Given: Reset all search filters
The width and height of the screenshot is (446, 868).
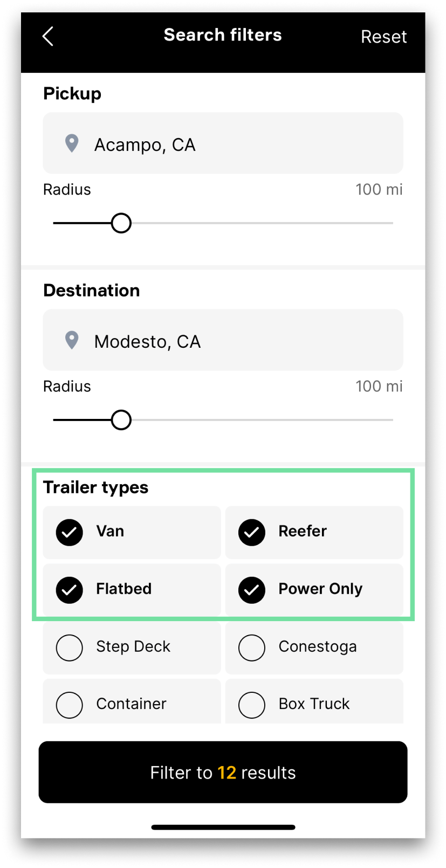Looking at the screenshot, I should pyautogui.click(x=383, y=37).
